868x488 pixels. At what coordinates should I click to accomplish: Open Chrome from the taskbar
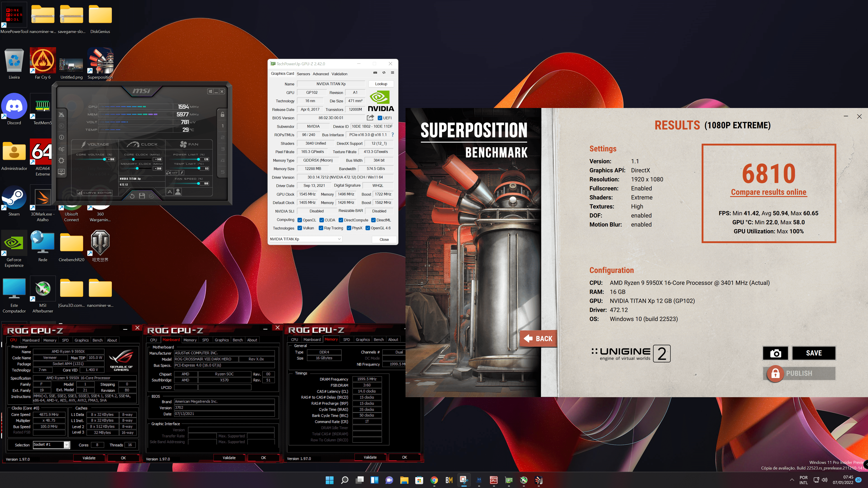tap(434, 480)
